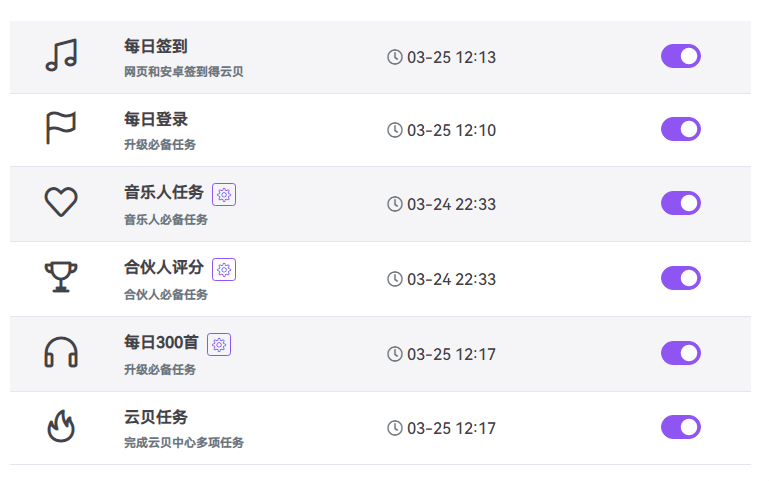769x481 pixels.
Task: Click the flag icon for 每日登录
Action: pyautogui.click(x=61, y=129)
